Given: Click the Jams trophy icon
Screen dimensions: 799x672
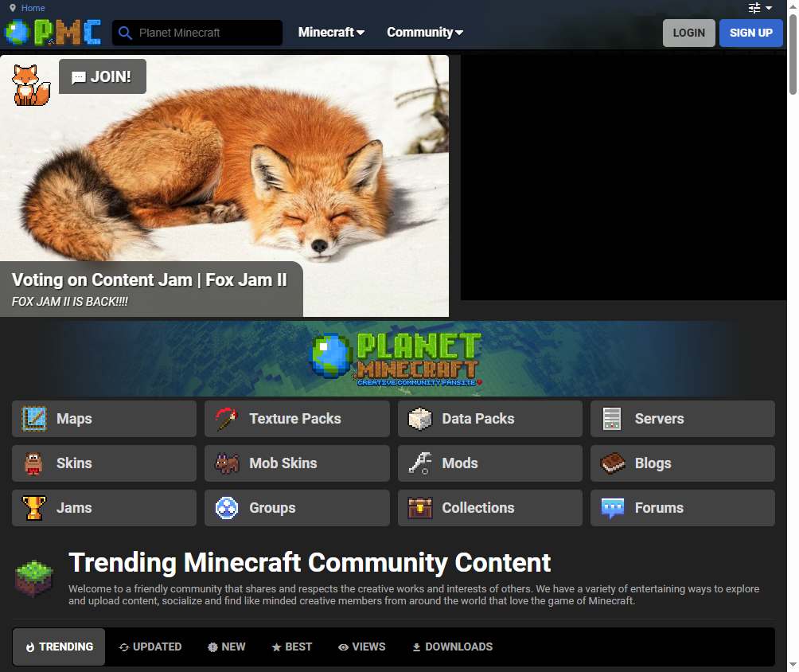Looking at the screenshot, I should [34, 508].
